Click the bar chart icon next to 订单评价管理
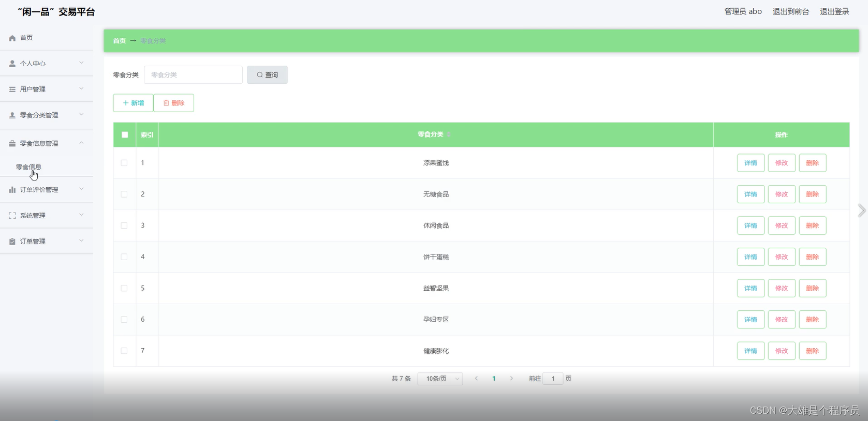This screenshot has width=868, height=421. 12,190
